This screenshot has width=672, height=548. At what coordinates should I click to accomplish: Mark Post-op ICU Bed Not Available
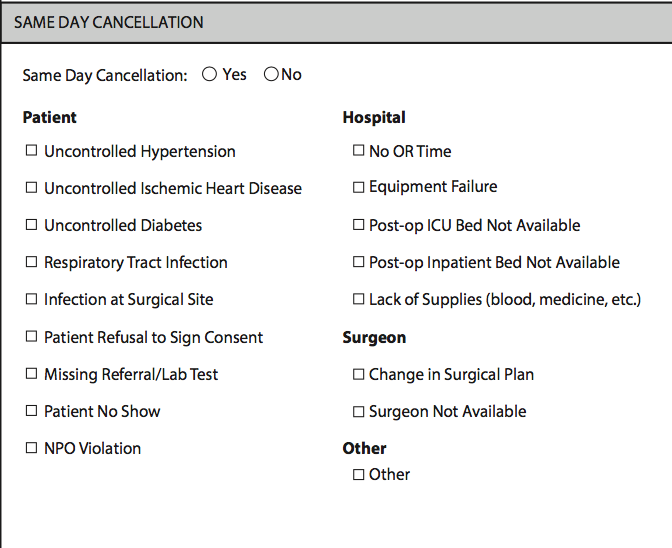(358, 225)
